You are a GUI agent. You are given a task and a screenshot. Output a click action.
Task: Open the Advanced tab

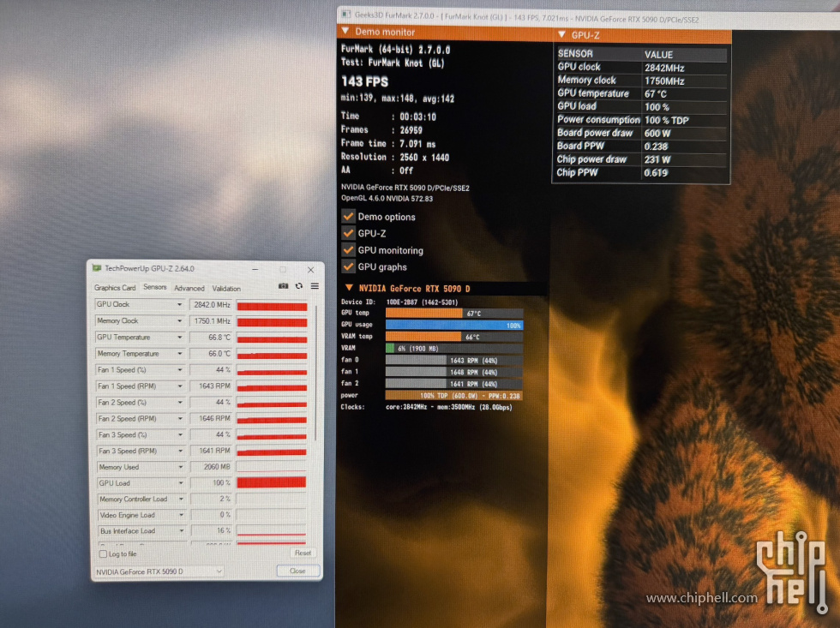189,288
